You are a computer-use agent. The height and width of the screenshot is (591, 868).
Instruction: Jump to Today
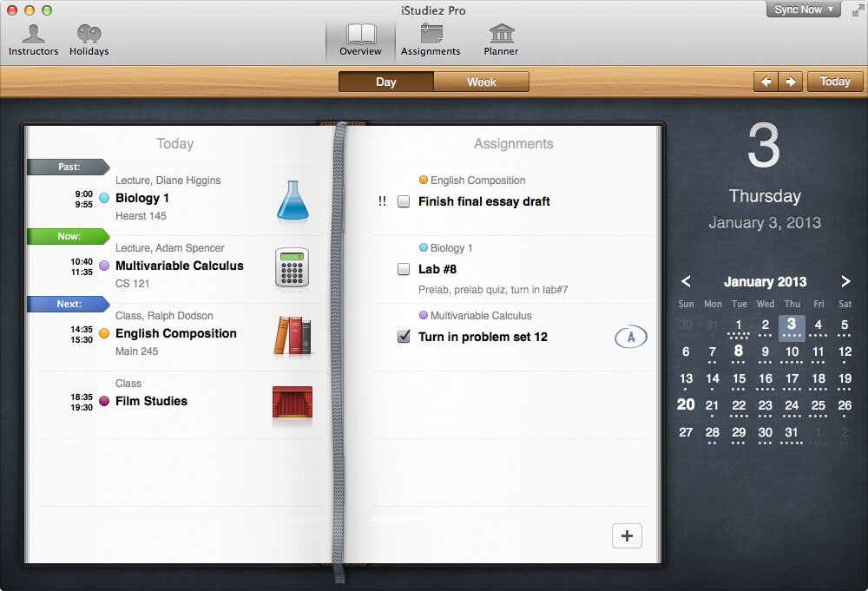coord(835,82)
